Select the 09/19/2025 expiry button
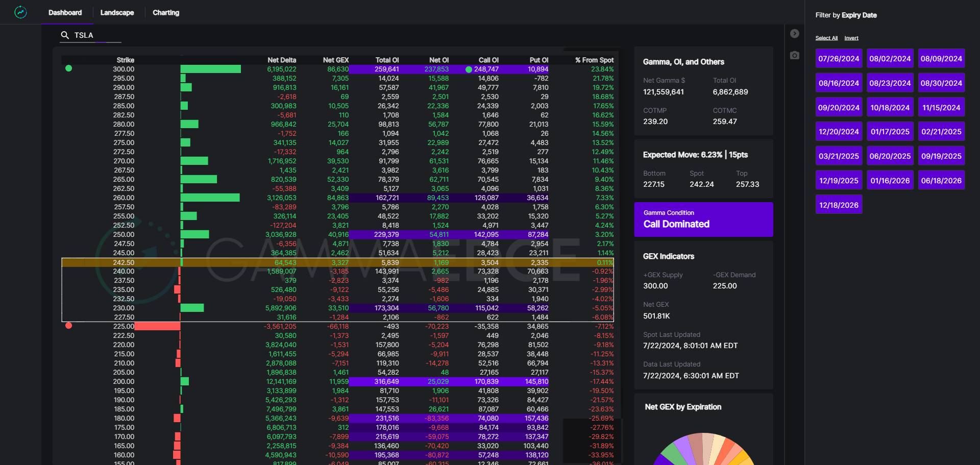 pos(941,156)
